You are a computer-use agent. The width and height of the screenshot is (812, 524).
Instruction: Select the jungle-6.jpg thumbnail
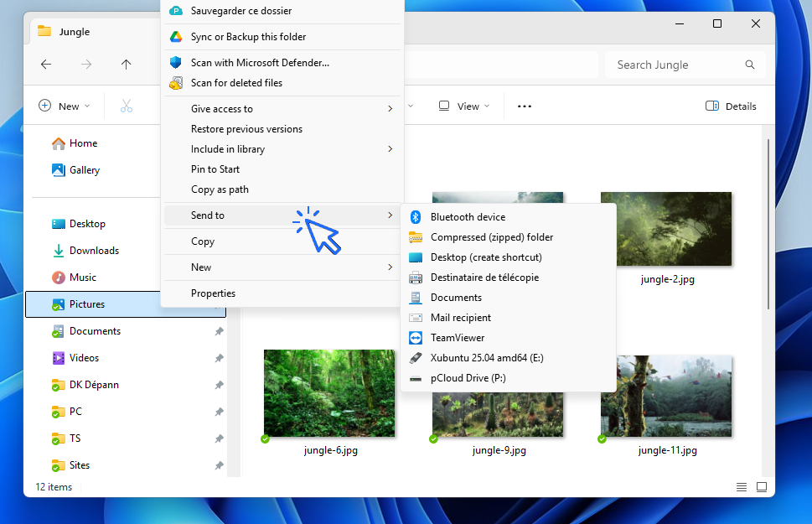pyautogui.click(x=329, y=393)
